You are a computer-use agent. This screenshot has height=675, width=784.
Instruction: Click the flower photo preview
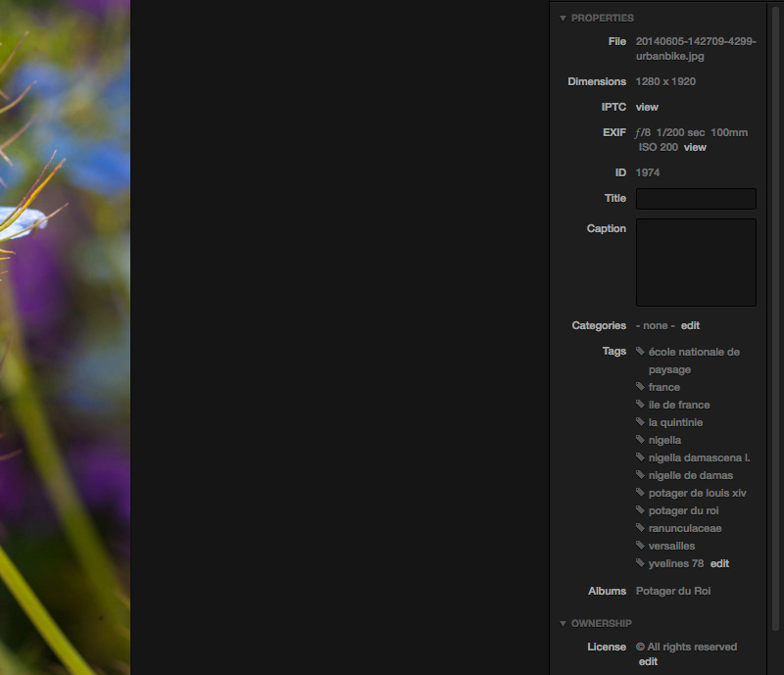coord(65,337)
